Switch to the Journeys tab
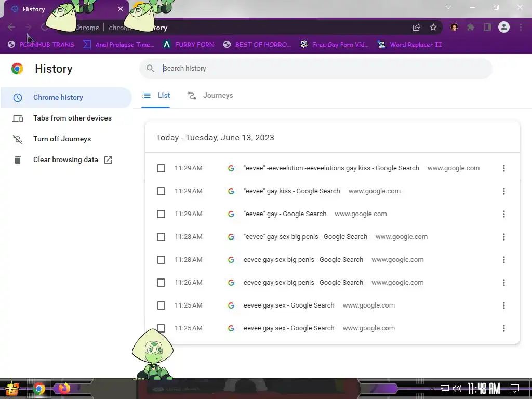The image size is (532, 399). click(210, 96)
